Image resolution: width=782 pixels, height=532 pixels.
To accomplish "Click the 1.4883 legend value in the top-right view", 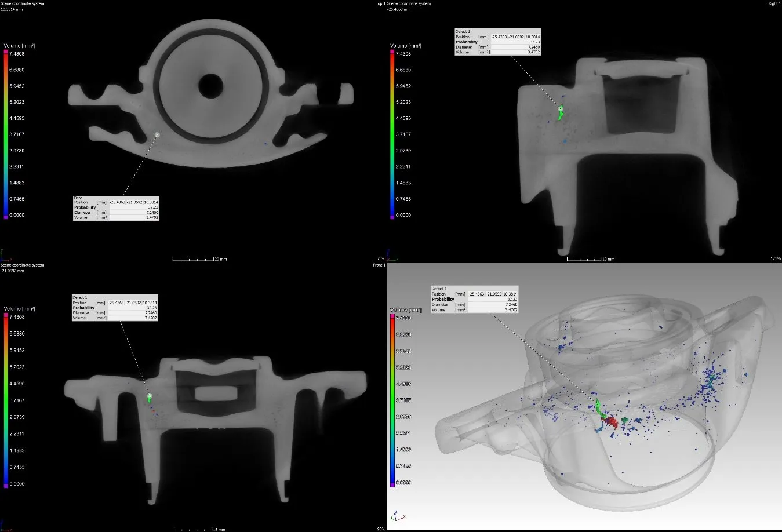I will click(x=403, y=183).
